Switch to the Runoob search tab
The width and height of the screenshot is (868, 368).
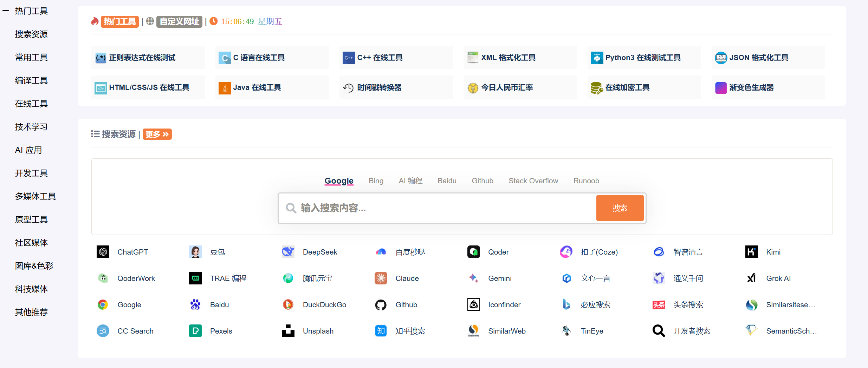[x=586, y=181]
